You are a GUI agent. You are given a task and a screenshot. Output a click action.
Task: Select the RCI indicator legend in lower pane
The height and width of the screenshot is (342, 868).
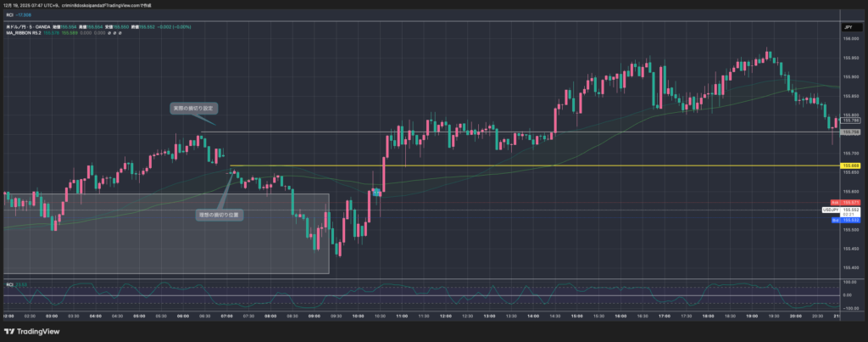(x=9, y=284)
